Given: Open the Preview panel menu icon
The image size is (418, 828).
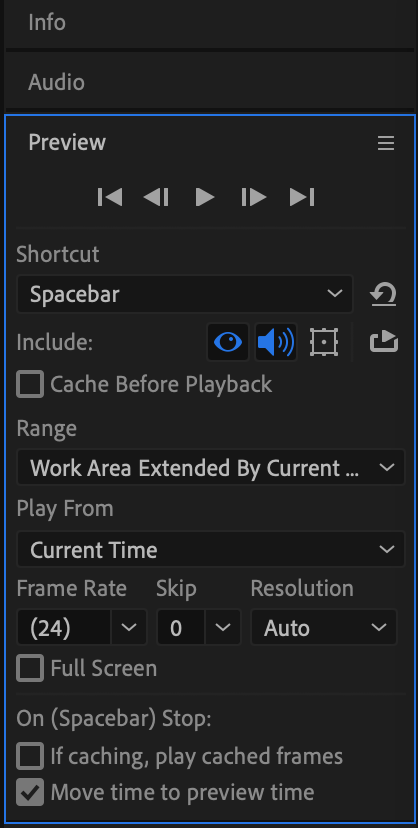Looking at the screenshot, I should click(386, 143).
